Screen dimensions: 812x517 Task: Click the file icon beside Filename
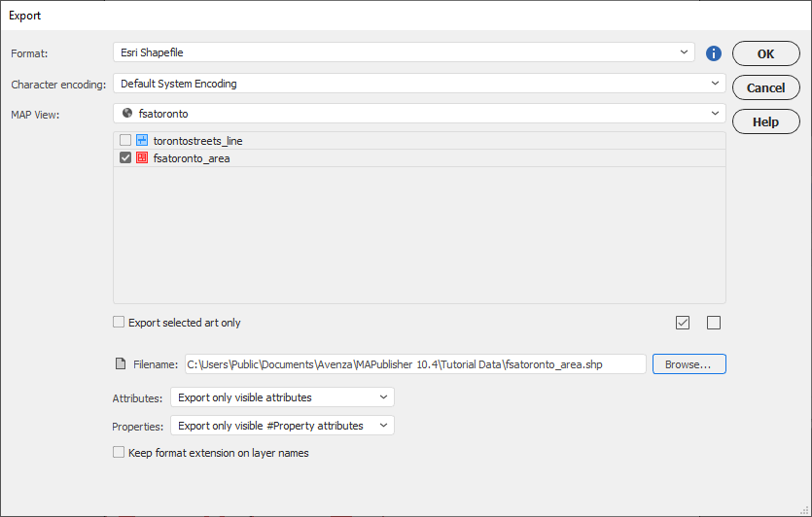(x=121, y=363)
